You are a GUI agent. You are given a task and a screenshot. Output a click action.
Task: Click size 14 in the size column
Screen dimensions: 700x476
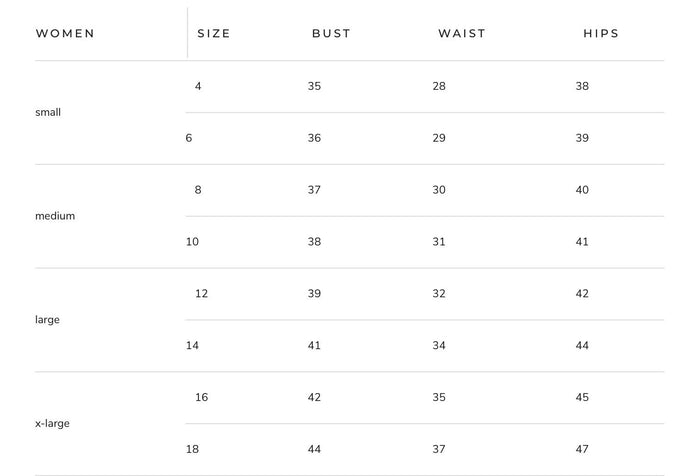click(192, 345)
